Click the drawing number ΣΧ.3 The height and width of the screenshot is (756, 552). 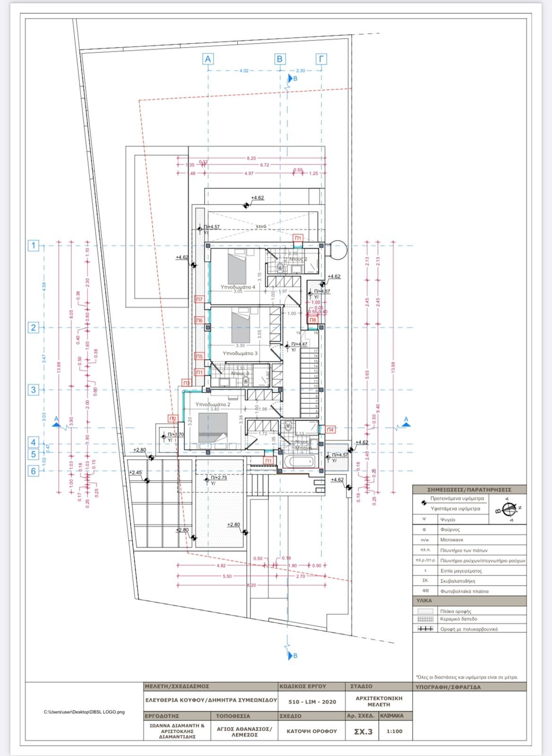point(363,731)
